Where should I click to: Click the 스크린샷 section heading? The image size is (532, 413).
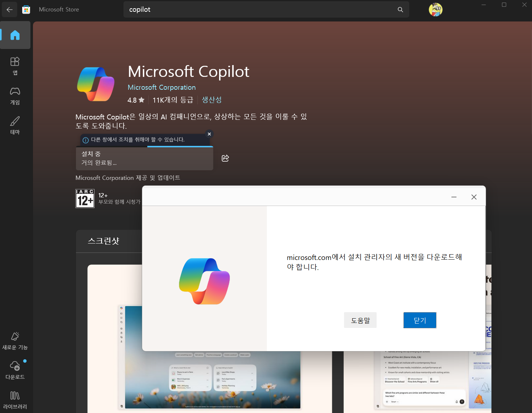[103, 241]
